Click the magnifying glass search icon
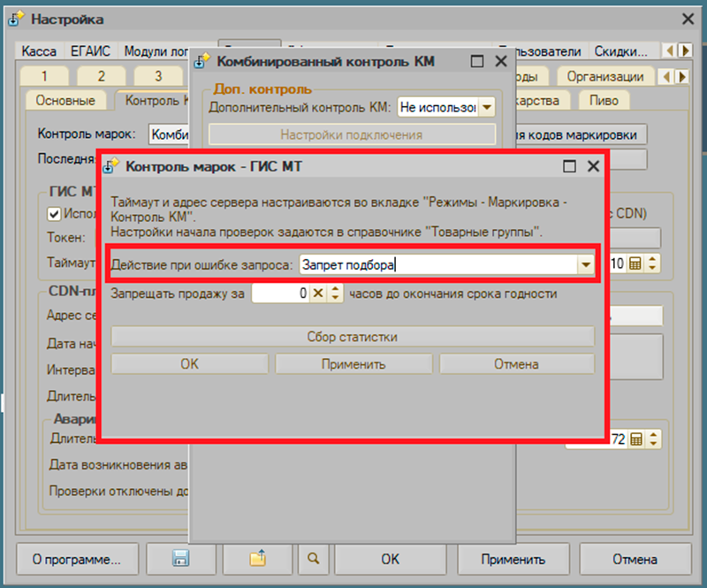 click(x=314, y=559)
